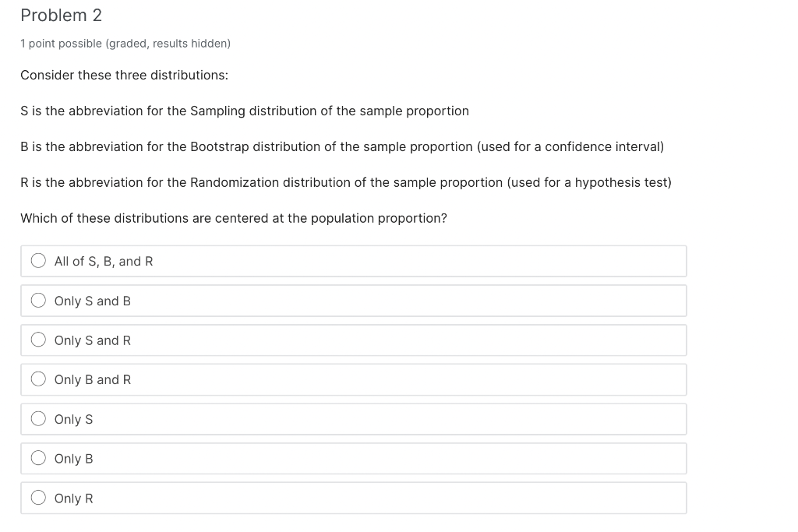
Task: Select the 'Only B and R' radio button
Action: click(38, 379)
